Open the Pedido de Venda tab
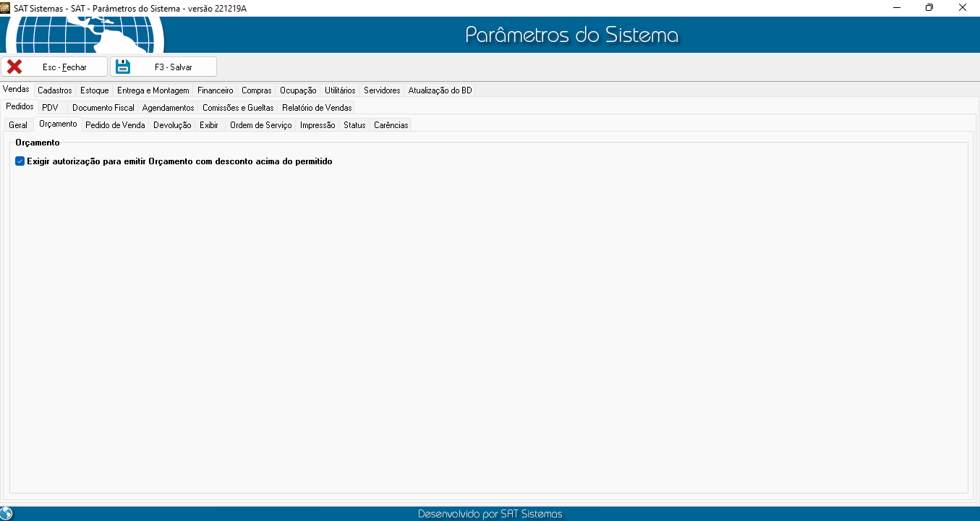The height and width of the screenshot is (521, 980). pos(115,125)
